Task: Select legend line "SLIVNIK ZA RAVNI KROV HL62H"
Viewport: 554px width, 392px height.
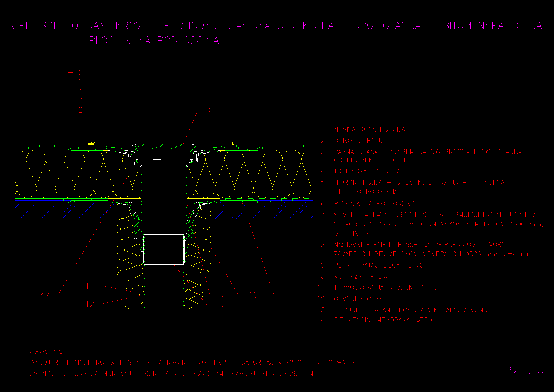Action: point(436,215)
